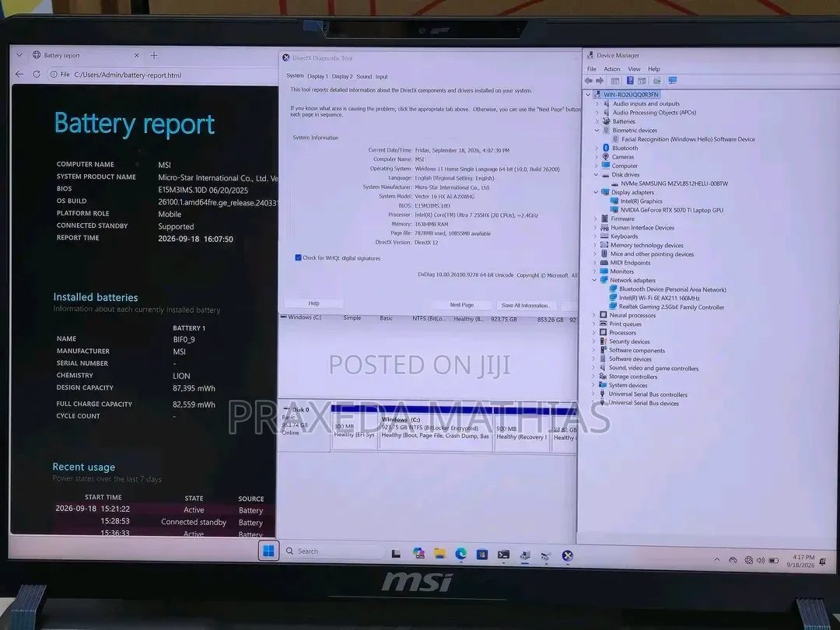Show hidden icons via system tray chevron
This screenshot has height=630, width=840.
pos(717,559)
